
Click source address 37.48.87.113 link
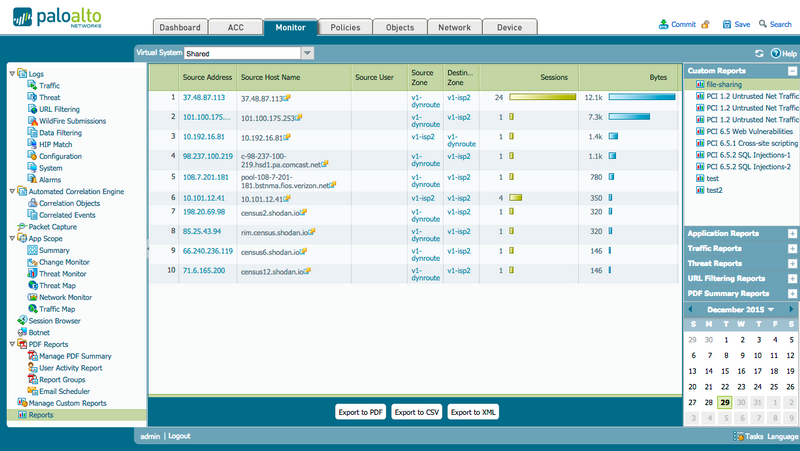click(x=204, y=98)
